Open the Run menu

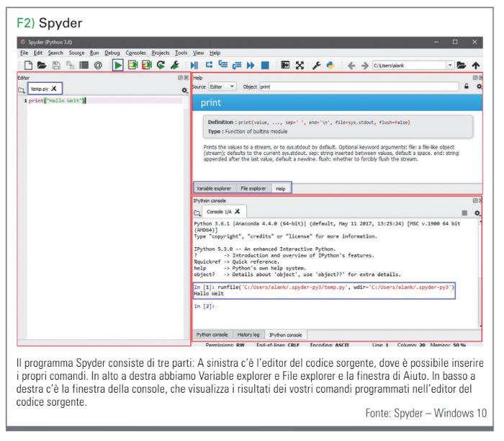94,53
